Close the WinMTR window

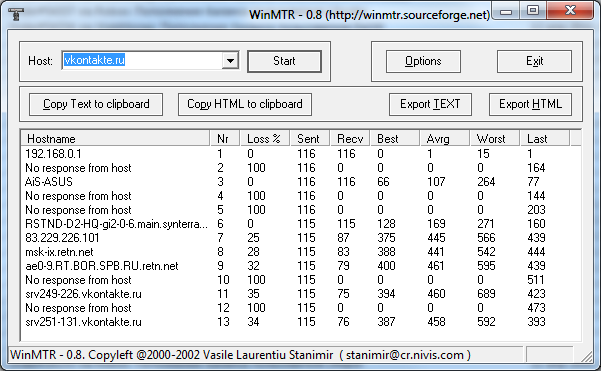570,11
